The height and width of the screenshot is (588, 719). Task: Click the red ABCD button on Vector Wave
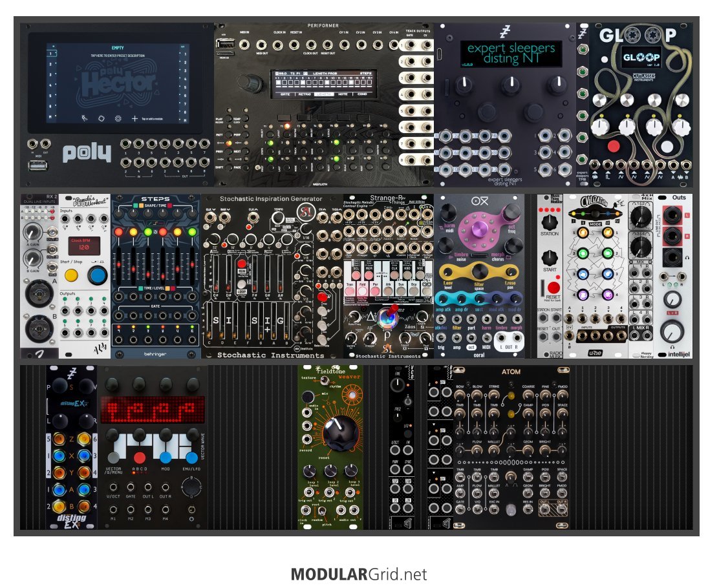point(140,457)
